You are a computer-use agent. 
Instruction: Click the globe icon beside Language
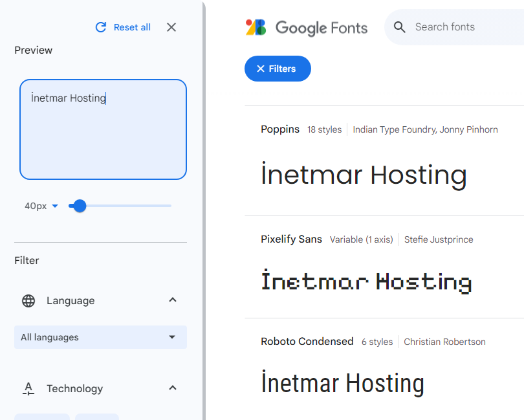(x=28, y=300)
